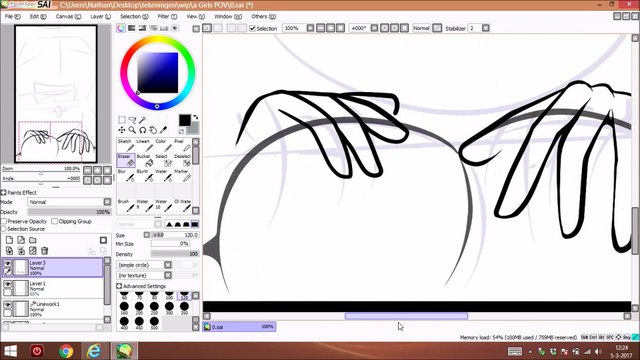This screenshot has height=360, width=640.
Task: Create a new layer folder
Action: pos(33,240)
